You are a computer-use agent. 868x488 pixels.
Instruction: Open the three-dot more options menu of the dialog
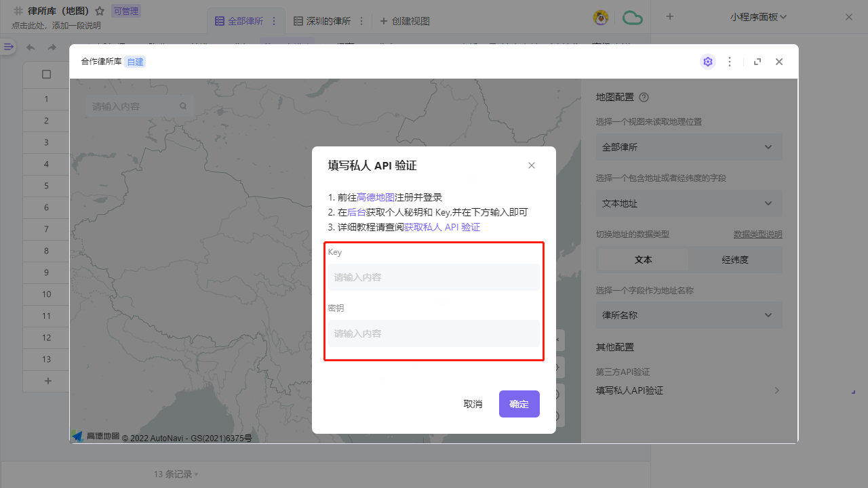730,62
